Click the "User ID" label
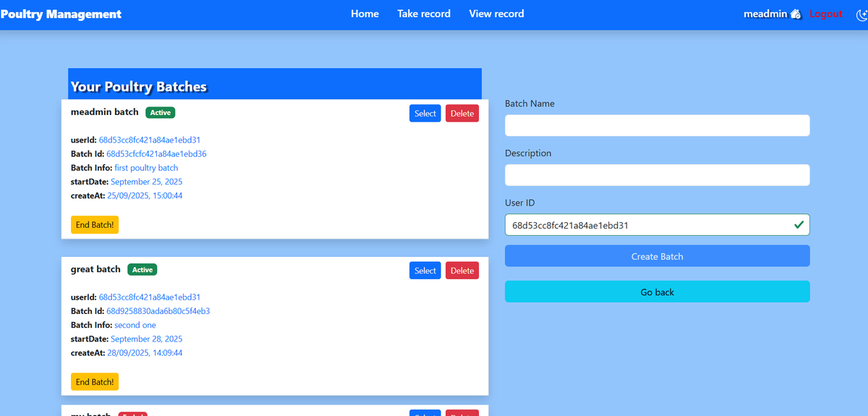 tap(520, 203)
